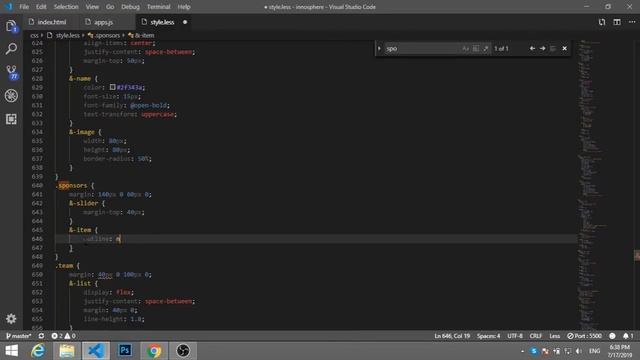Screen dimensions: 640x360
Task: Open File Explorer from taskbar
Action: 67,351
